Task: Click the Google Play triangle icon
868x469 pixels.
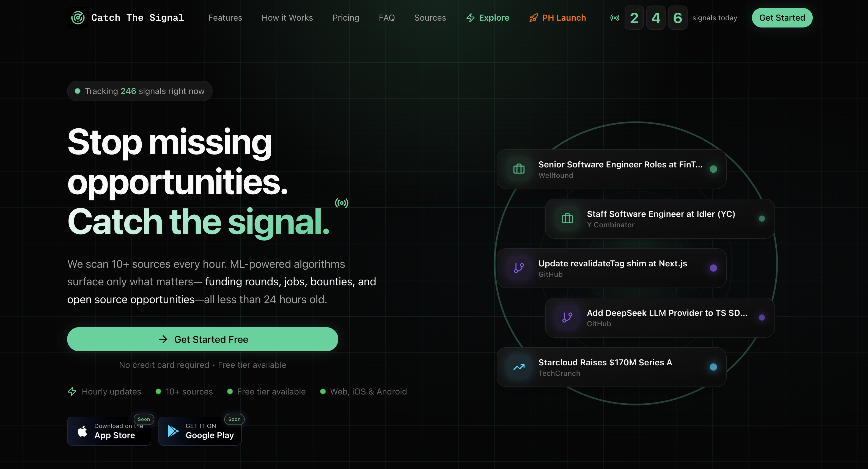Action: [x=173, y=431]
